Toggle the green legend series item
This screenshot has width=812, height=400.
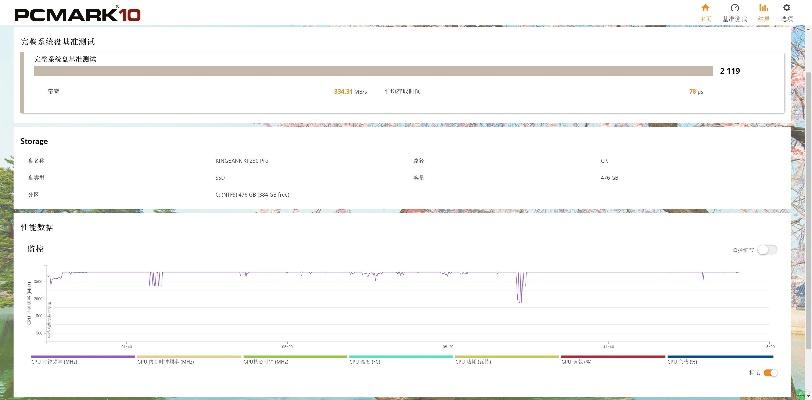295,359
